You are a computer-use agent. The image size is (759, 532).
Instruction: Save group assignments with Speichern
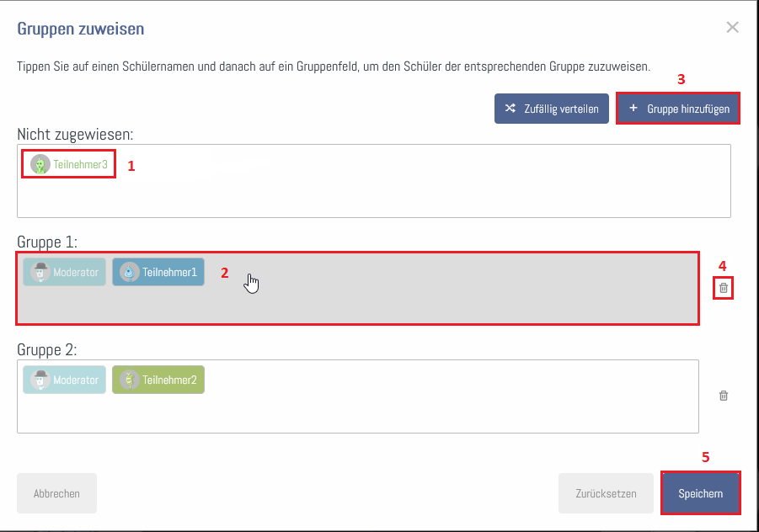click(701, 493)
